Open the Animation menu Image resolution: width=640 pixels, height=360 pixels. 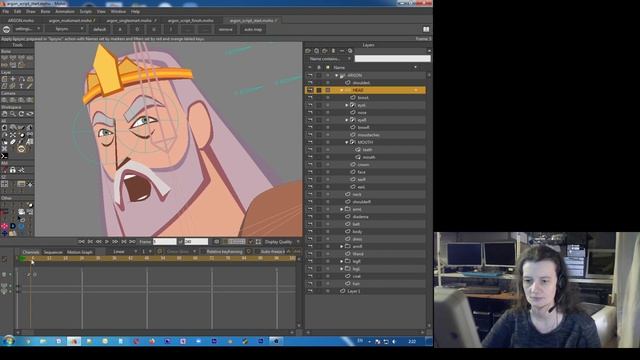point(64,11)
